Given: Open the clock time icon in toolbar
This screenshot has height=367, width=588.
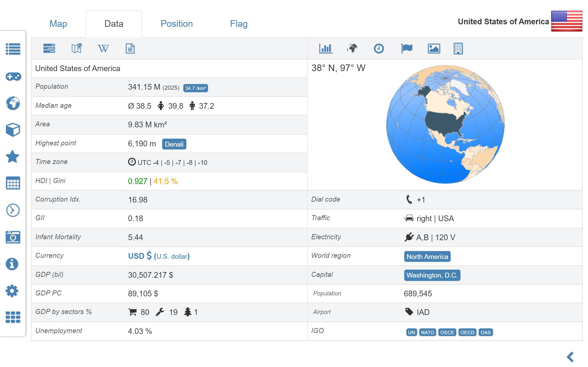Looking at the screenshot, I should point(379,48).
